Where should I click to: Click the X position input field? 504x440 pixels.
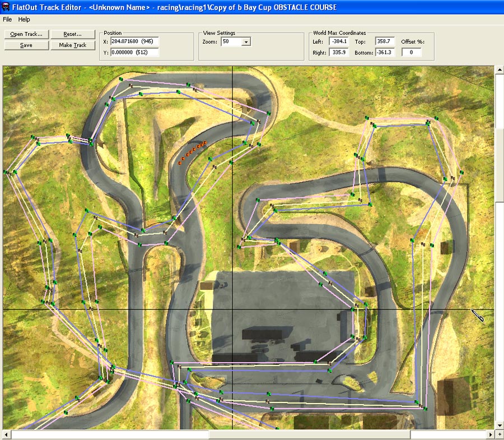[134, 41]
